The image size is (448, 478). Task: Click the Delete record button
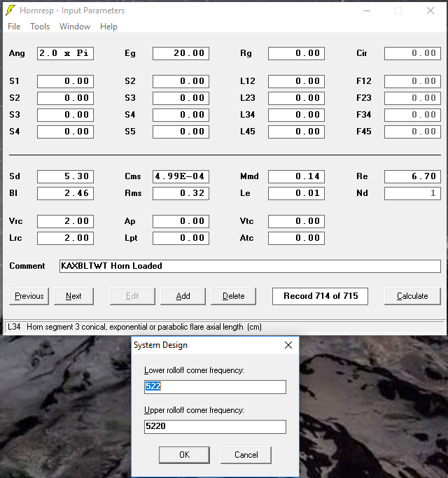click(233, 296)
